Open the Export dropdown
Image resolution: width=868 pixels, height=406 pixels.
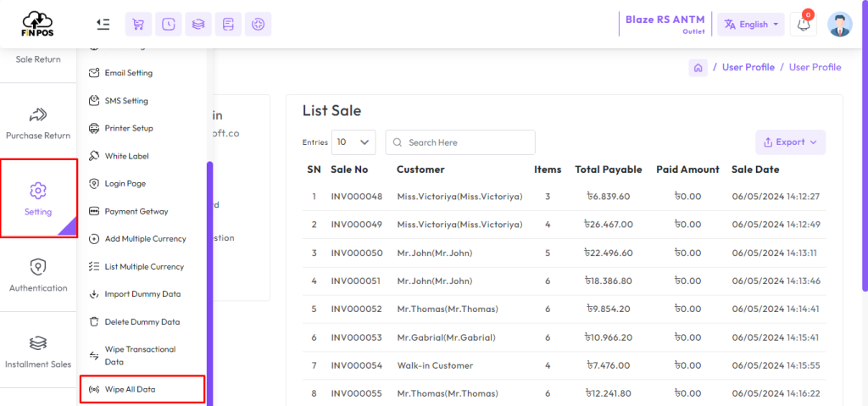tap(790, 142)
